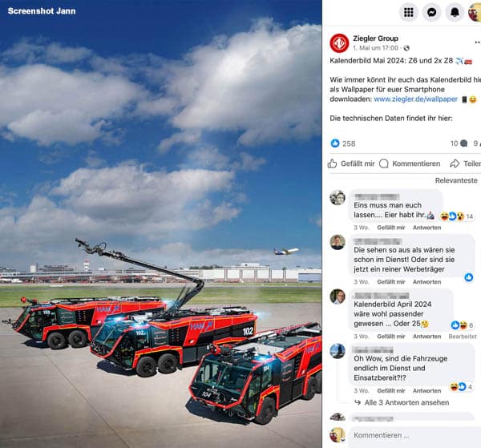481x448 pixels.
Task: Click the blue like reaction icon beside 258
Action: click(x=335, y=143)
